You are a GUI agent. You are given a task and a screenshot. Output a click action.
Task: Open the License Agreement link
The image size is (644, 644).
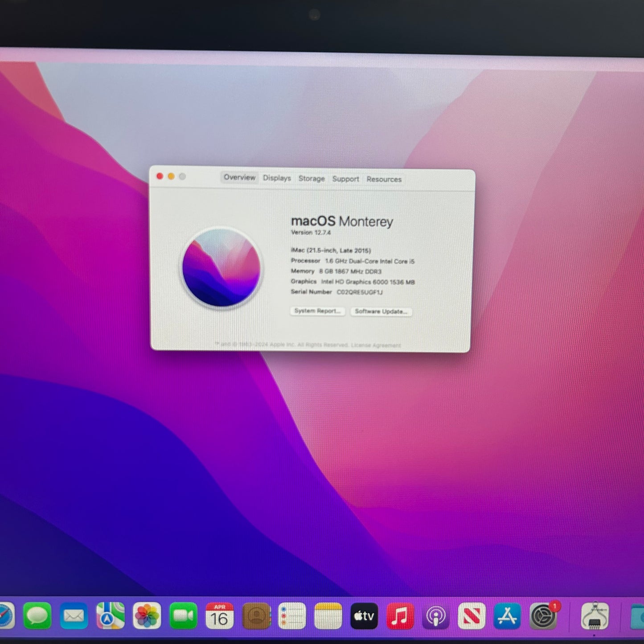click(376, 345)
